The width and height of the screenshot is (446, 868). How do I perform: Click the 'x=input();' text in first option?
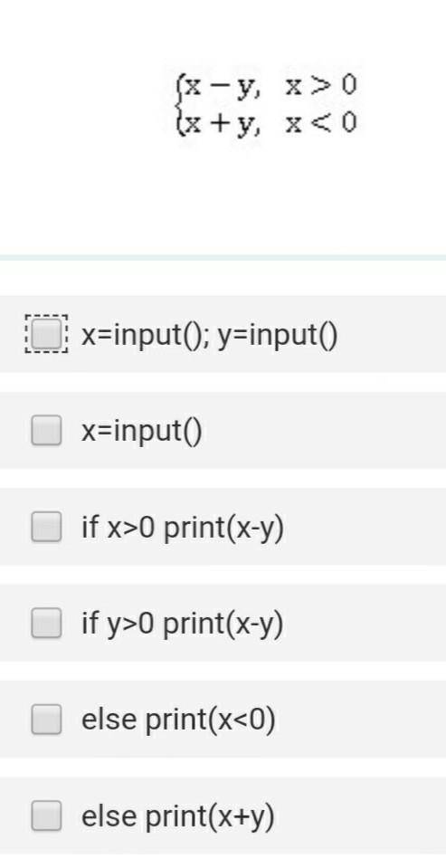146,336
